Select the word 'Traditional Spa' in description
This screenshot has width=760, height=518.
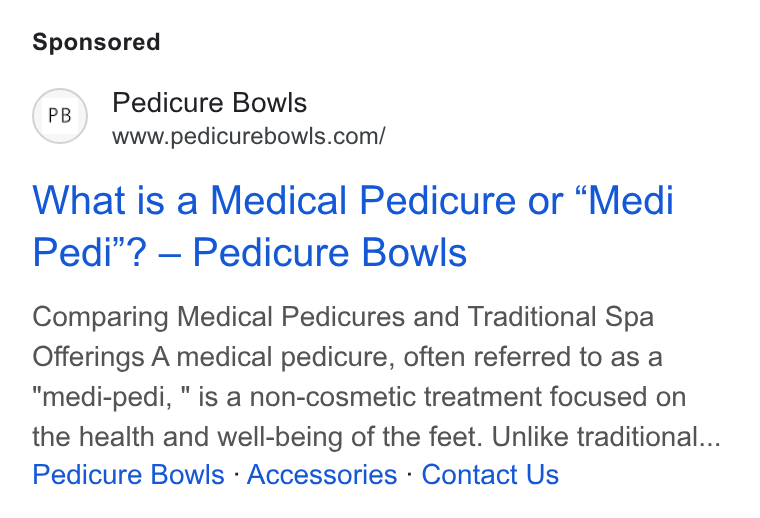click(x=561, y=317)
